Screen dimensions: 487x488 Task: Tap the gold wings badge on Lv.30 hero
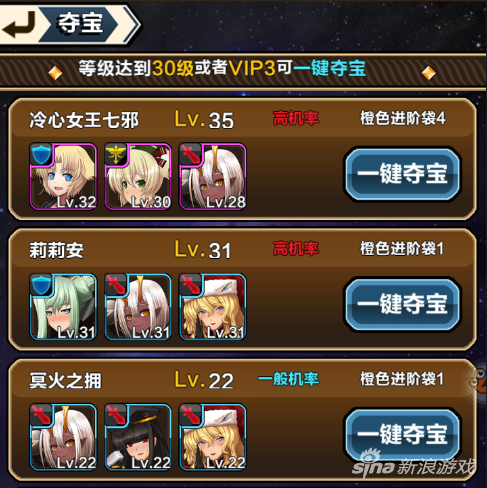click(116, 154)
